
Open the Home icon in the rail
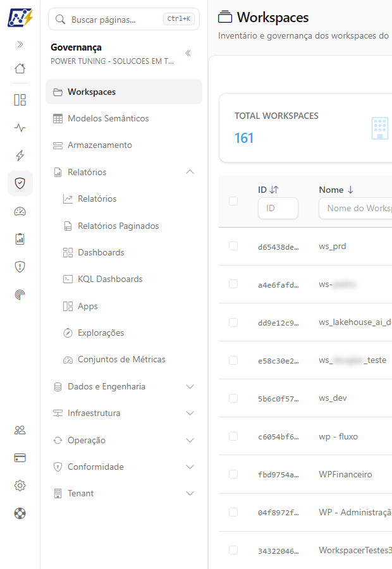pyautogui.click(x=20, y=68)
